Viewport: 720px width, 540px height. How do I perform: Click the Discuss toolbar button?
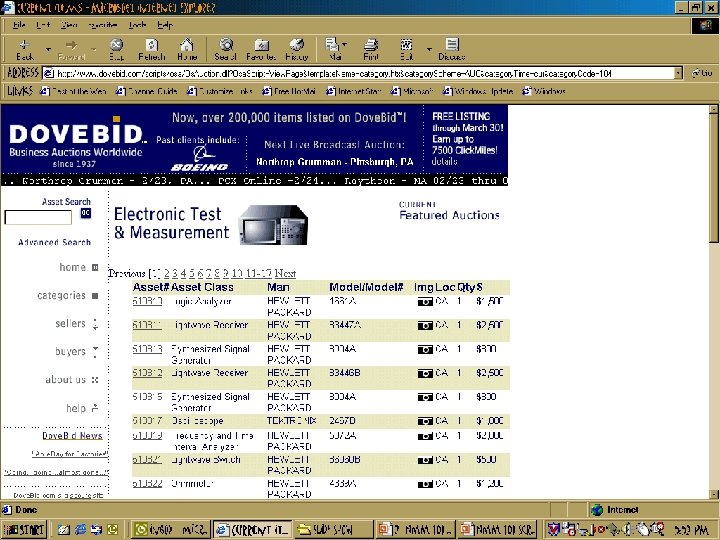tap(452, 50)
